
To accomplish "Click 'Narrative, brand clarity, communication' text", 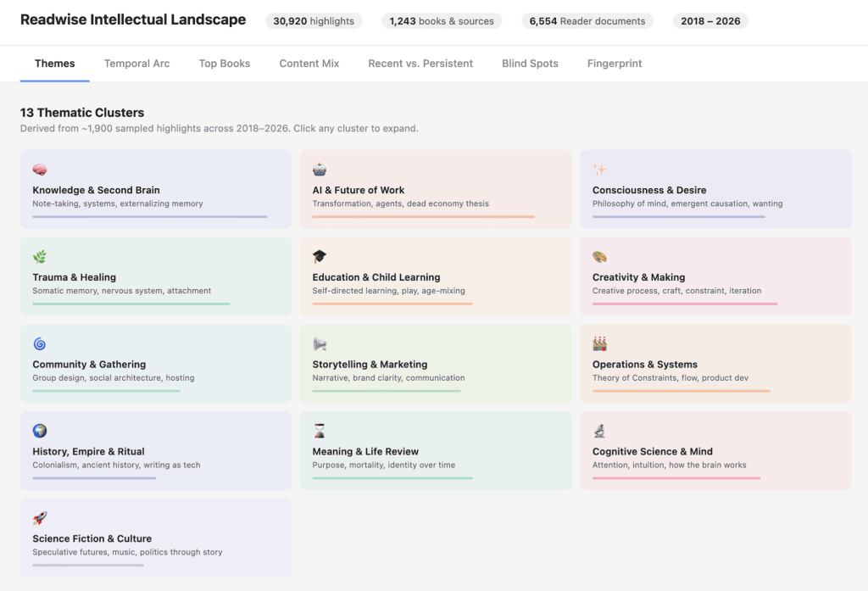I will pyautogui.click(x=388, y=378).
